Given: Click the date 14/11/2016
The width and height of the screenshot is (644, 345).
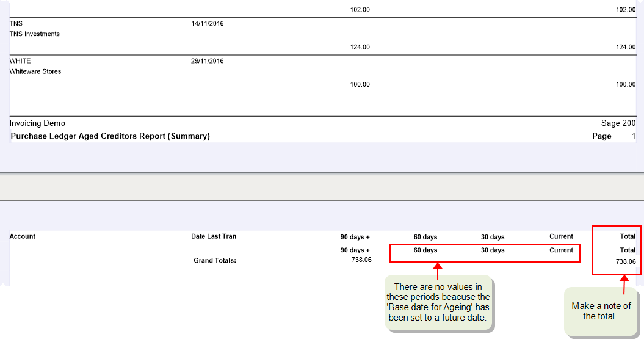Looking at the screenshot, I should tap(208, 23).
